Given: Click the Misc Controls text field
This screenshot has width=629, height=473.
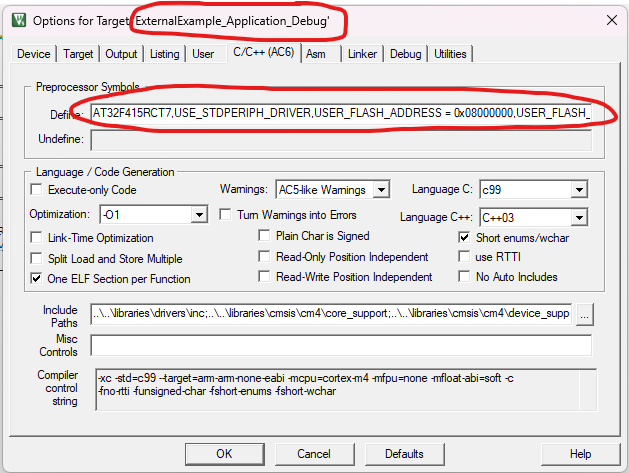Looking at the screenshot, I should 340,345.
